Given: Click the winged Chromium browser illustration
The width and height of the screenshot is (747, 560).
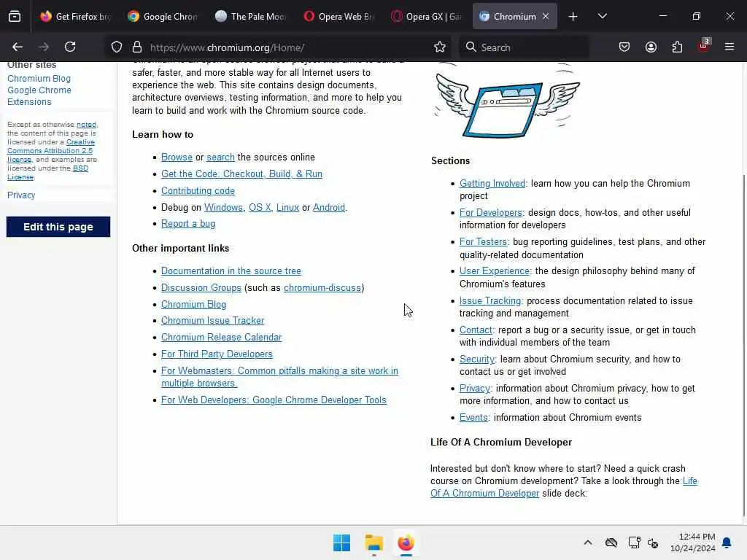Looking at the screenshot, I should [507, 101].
